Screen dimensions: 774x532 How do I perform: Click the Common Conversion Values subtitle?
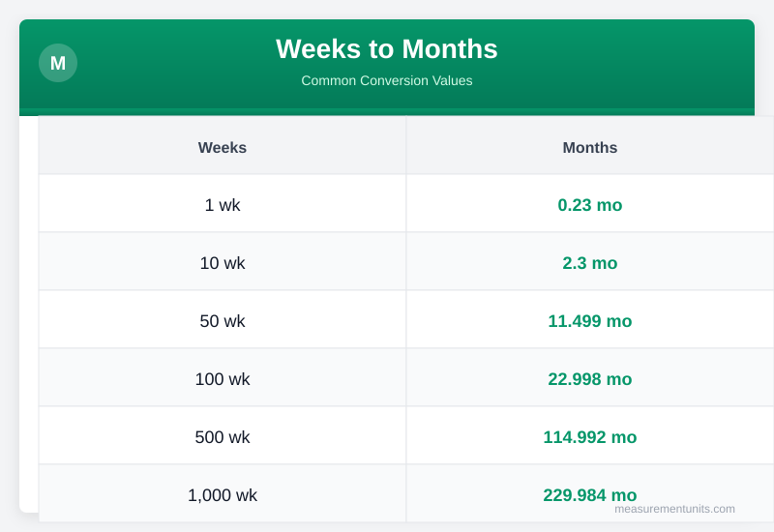386,80
